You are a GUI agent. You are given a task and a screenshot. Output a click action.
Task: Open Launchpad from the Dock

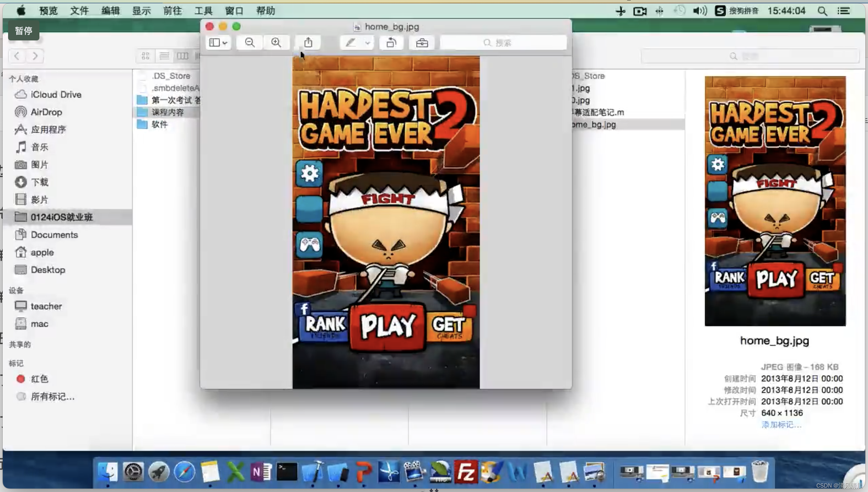(x=158, y=472)
